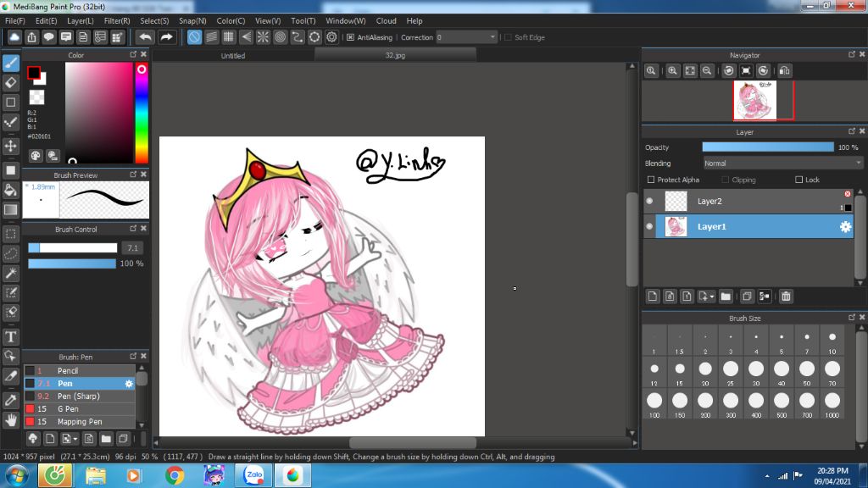Open Pen brush settings gear

(129, 384)
